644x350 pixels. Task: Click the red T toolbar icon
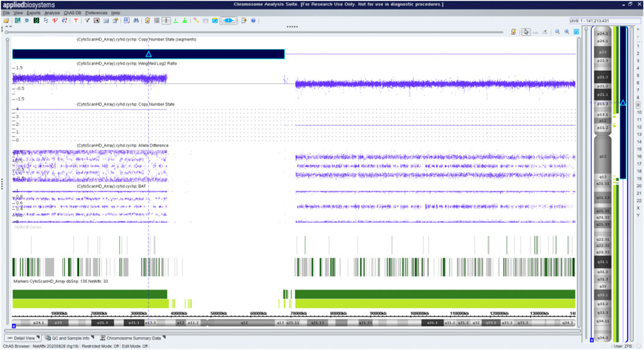click(x=75, y=21)
